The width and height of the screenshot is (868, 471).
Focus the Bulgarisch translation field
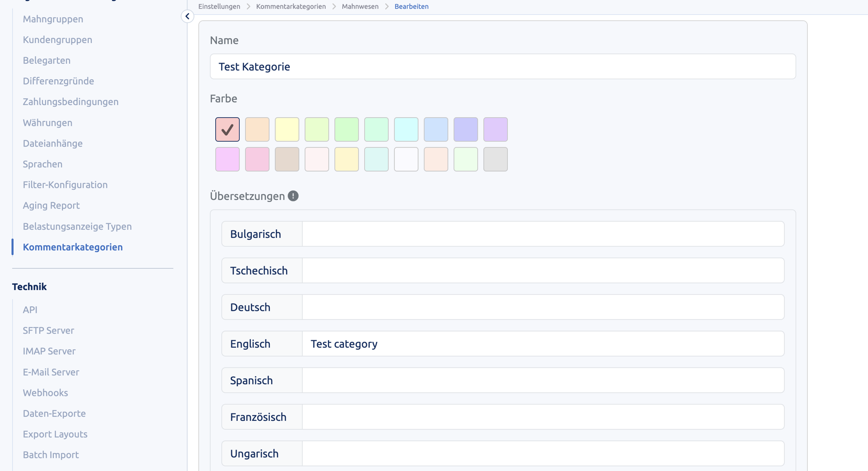point(543,234)
